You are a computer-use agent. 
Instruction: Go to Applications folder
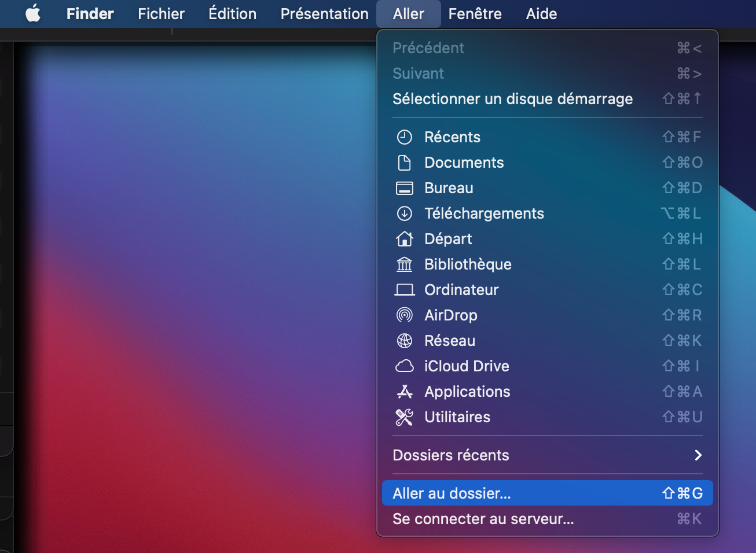(548, 392)
